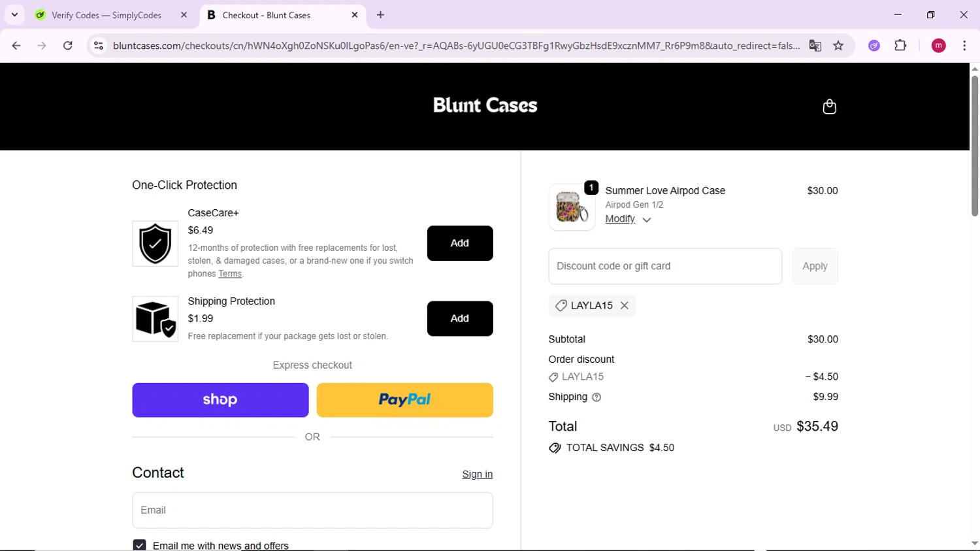Open the CaseCare+ Terms link
This screenshot has width=980, height=551.
[x=230, y=274]
